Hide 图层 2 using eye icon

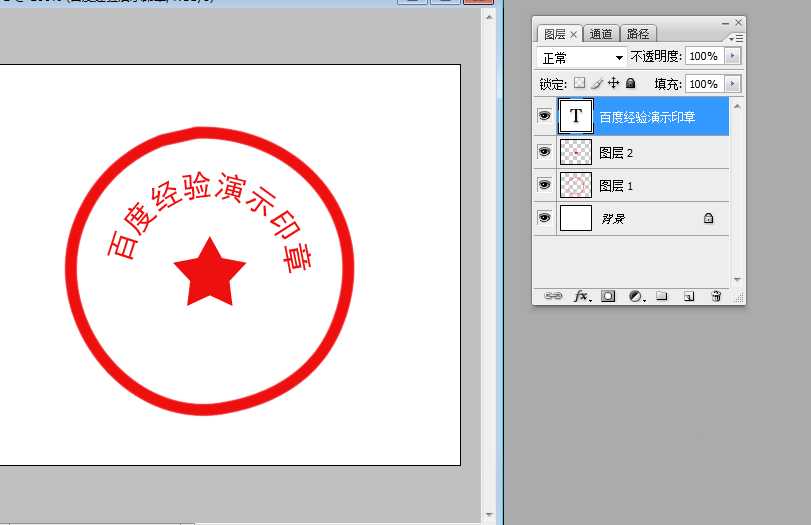tap(544, 151)
